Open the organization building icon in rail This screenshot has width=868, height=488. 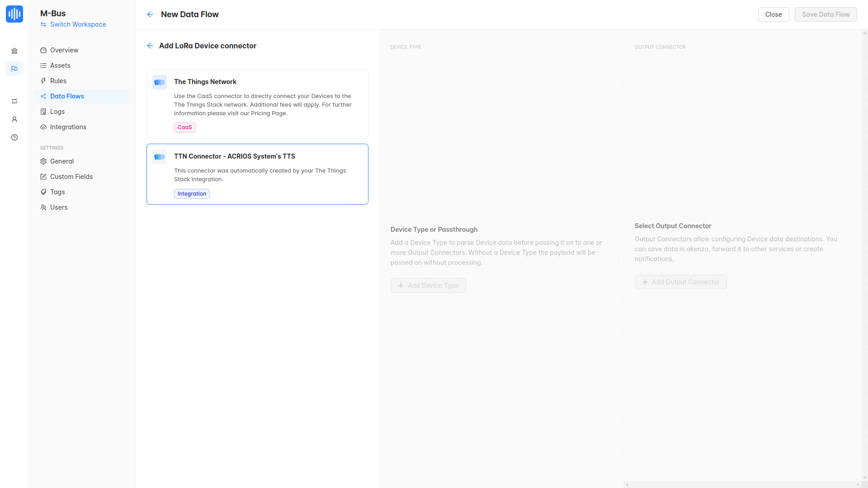coord(14,51)
